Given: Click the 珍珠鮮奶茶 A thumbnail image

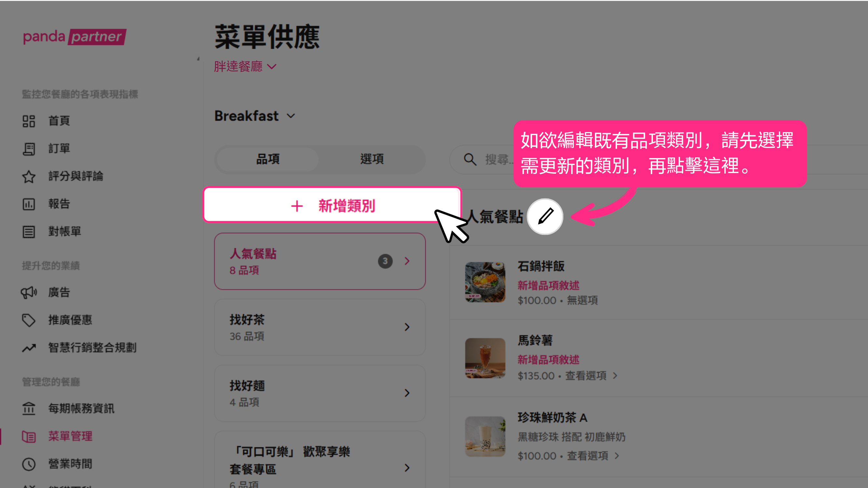Looking at the screenshot, I should (485, 437).
